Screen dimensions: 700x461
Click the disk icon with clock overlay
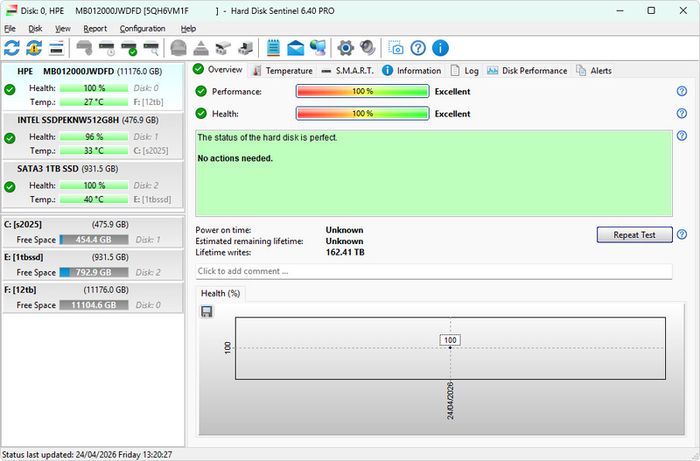(107, 48)
